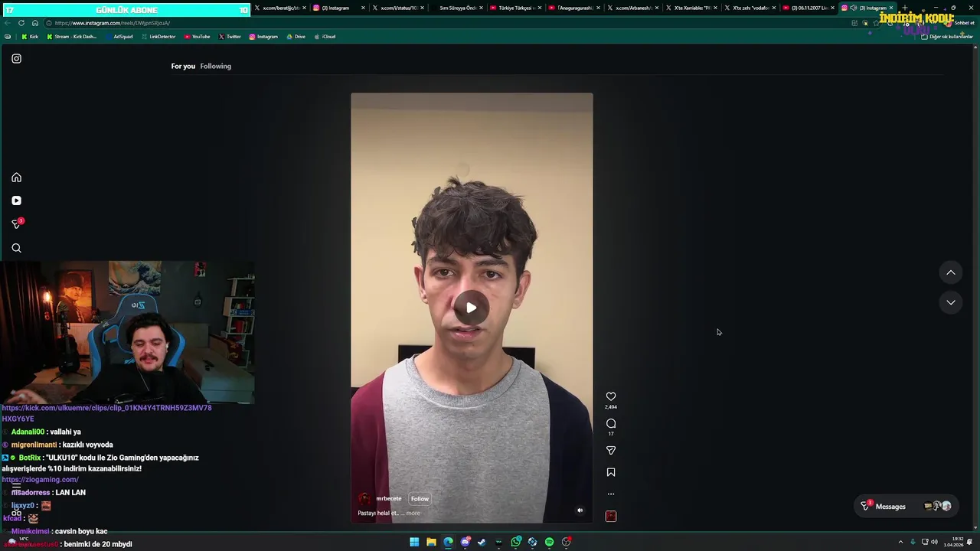The image size is (980, 551).
Task: Open the Kick bookmark
Action: pos(30,37)
